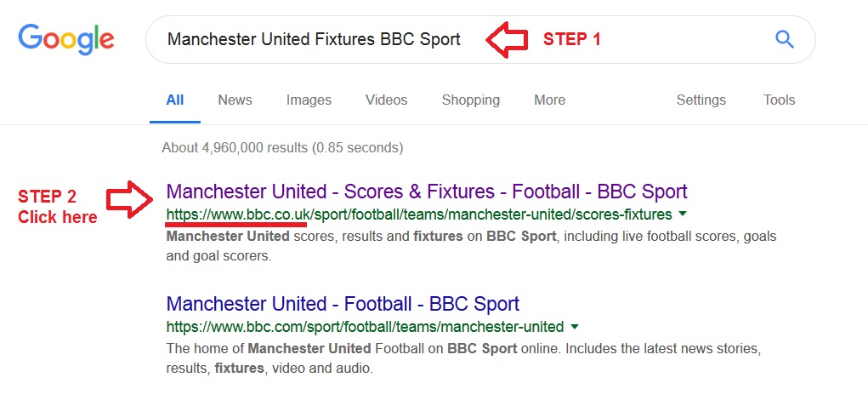868x406 pixels.
Task: Expand the dropdown arrow beside scores-fixtures URL
Action: click(683, 214)
